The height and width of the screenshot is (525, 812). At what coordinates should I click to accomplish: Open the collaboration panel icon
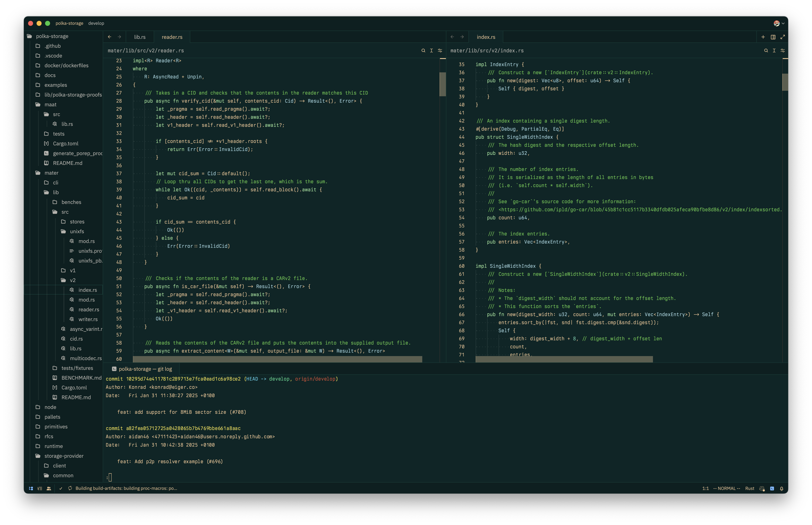49,488
